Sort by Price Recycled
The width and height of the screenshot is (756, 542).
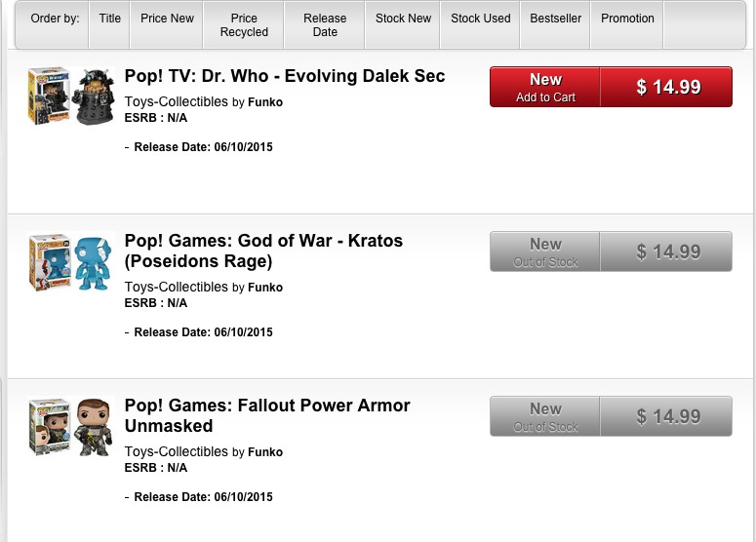coord(244,25)
